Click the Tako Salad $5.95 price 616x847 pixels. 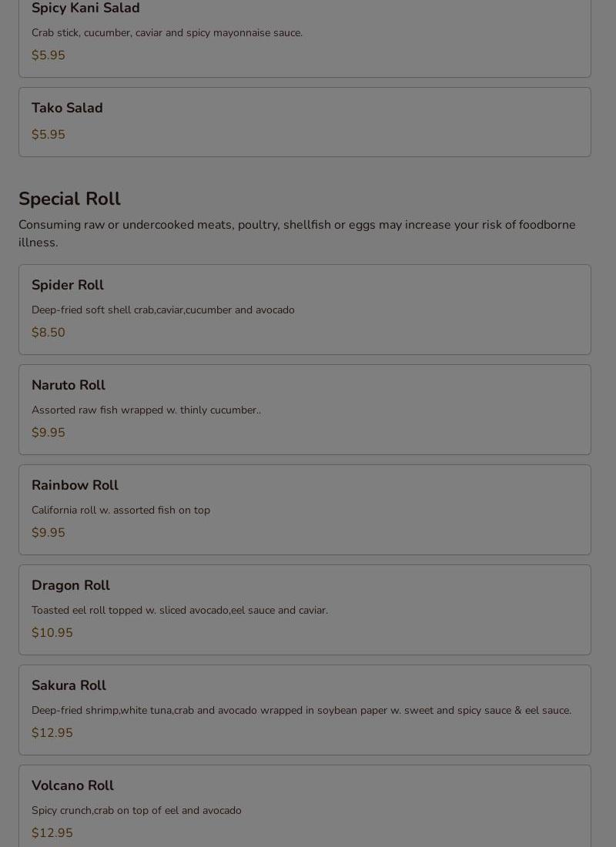(x=48, y=135)
